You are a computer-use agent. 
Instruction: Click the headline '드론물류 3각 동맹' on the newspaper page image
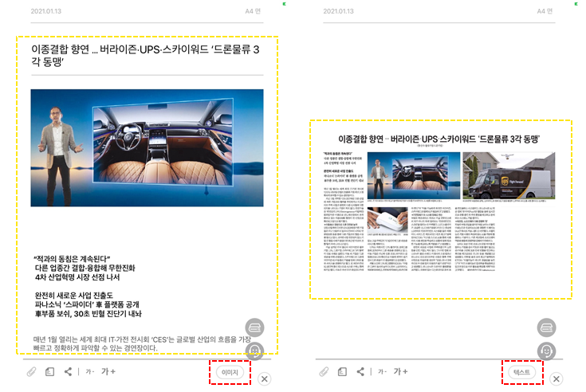click(509, 139)
